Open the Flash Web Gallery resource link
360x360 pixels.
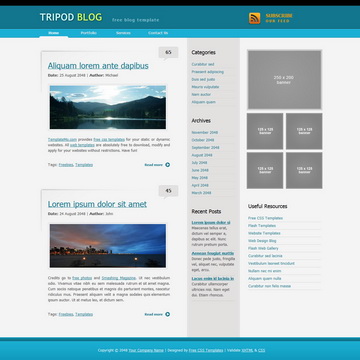pos(263,249)
